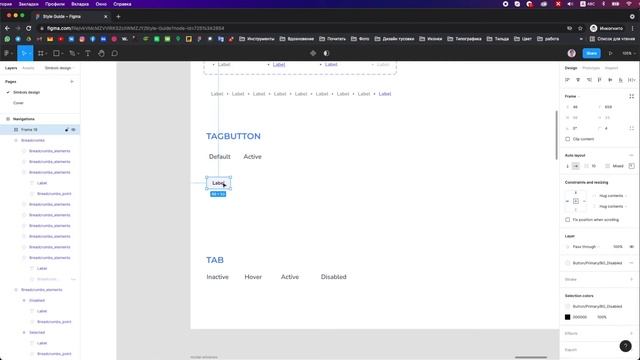Select the Comment tool
640x360 pixels.
pos(115,53)
